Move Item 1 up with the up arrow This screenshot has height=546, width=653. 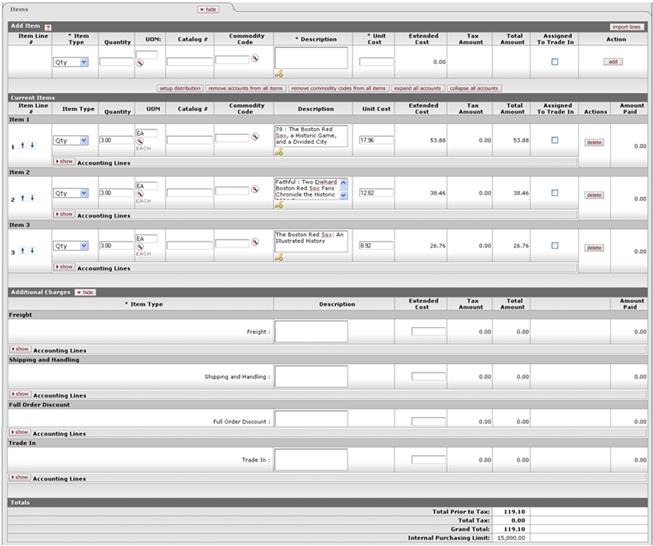coord(22,145)
